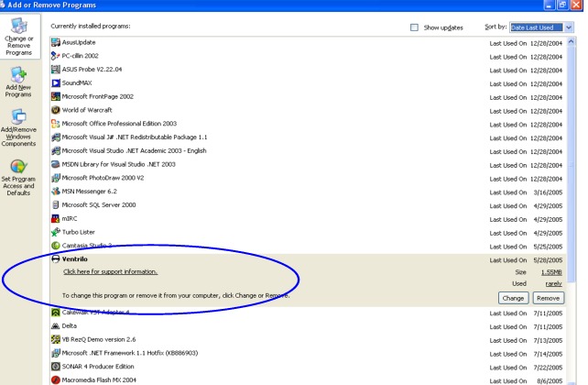Click the .NET Framework 1.1 Hotfix icon
The height and width of the screenshot is (385, 588).
56,353
